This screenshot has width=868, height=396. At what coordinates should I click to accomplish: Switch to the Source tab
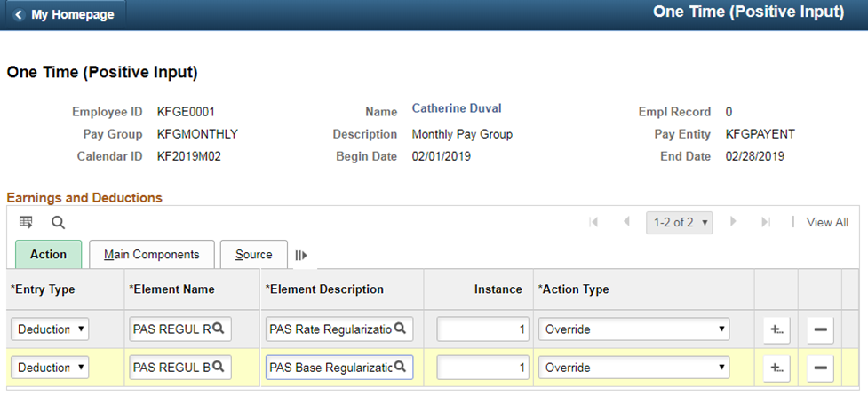253,255
